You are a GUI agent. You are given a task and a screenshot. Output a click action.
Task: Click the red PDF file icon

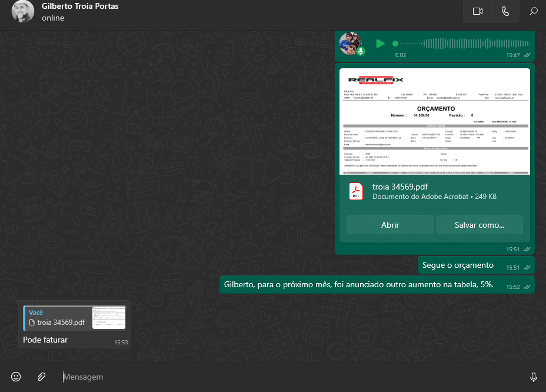356,191
